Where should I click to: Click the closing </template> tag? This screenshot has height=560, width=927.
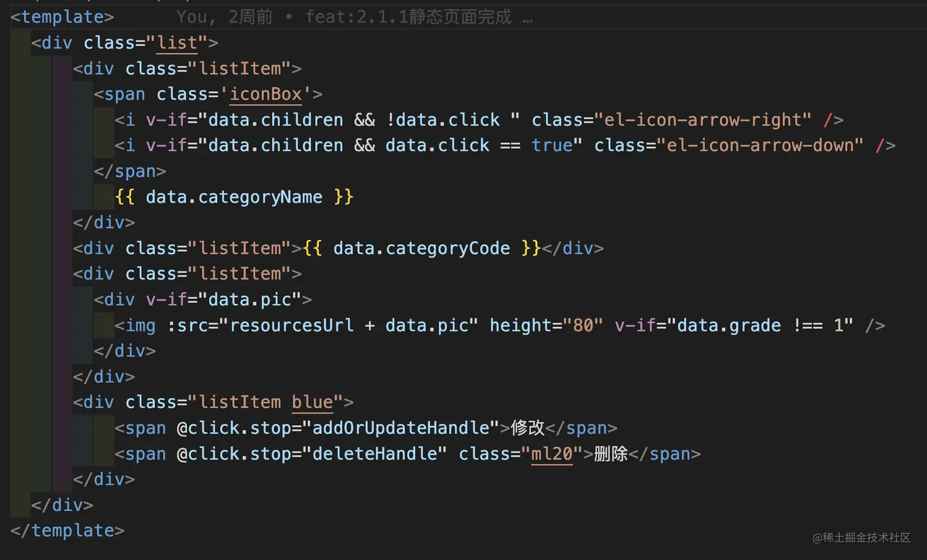(67, 530)
